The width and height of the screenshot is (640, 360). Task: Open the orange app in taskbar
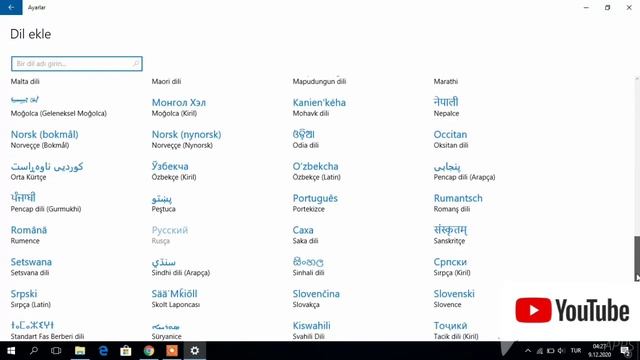(x=172, y=351)
